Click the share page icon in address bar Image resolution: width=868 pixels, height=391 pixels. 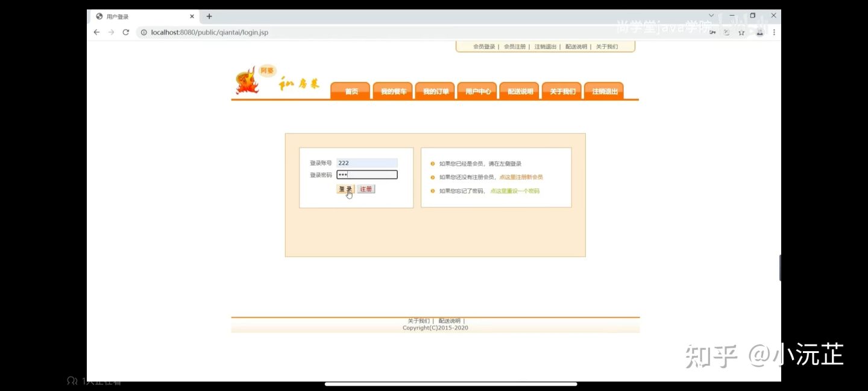(726, 33)
